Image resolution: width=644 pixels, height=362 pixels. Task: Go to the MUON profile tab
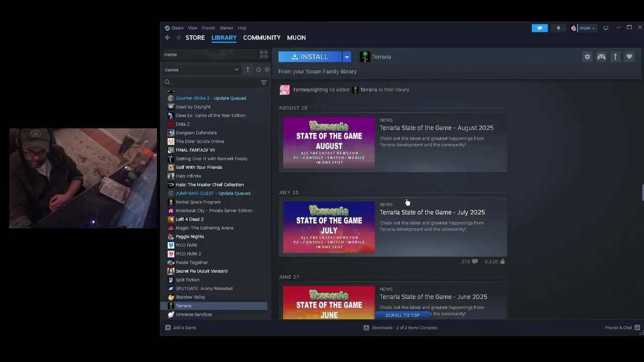(296, 38)
